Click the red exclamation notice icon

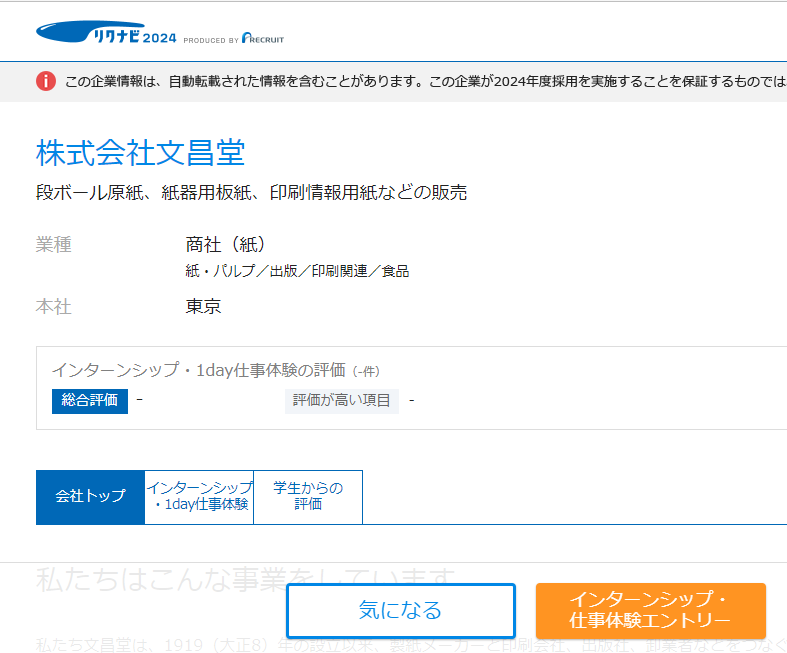46,81
